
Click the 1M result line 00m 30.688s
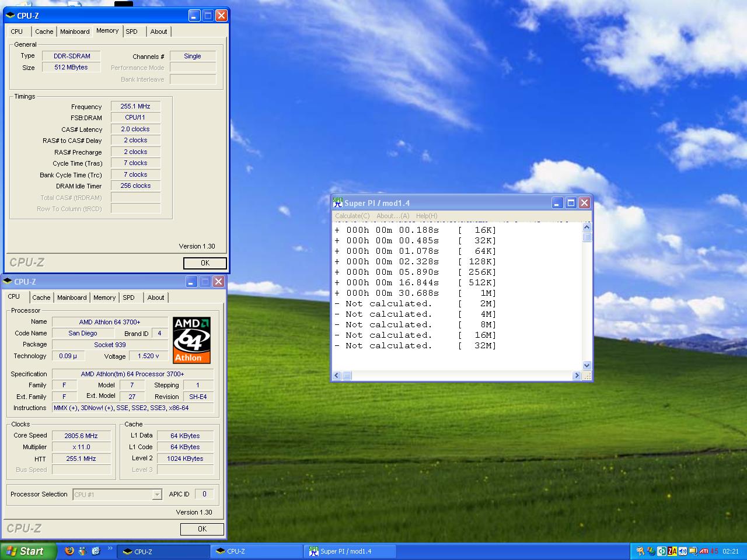[416, 293]
